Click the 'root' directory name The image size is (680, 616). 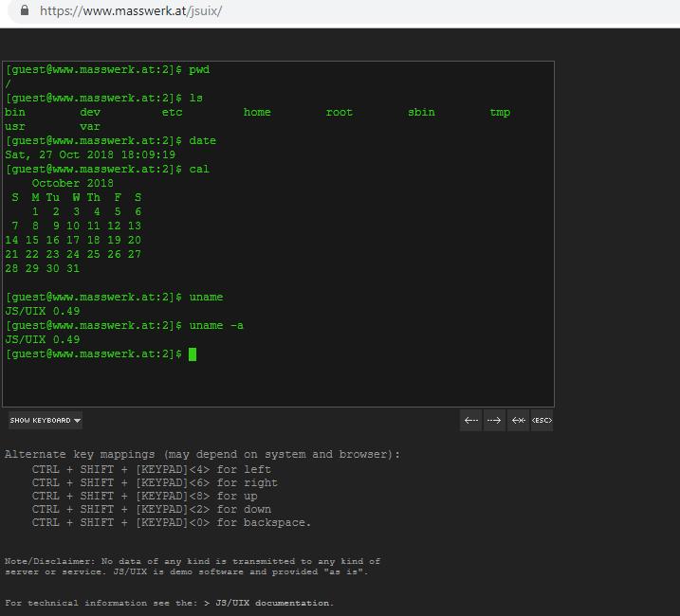(x=340, y=112)
